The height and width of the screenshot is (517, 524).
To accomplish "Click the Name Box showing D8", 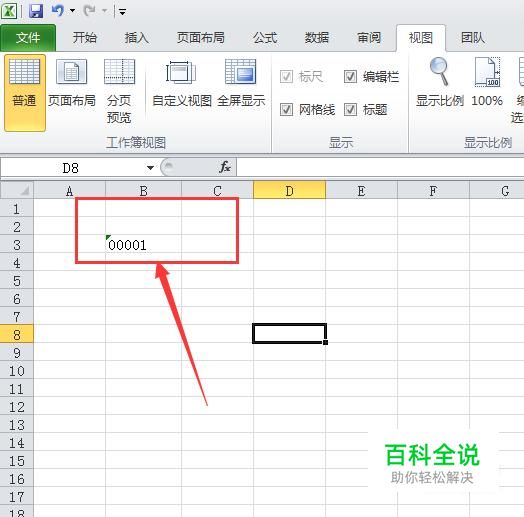I will 72,168.
